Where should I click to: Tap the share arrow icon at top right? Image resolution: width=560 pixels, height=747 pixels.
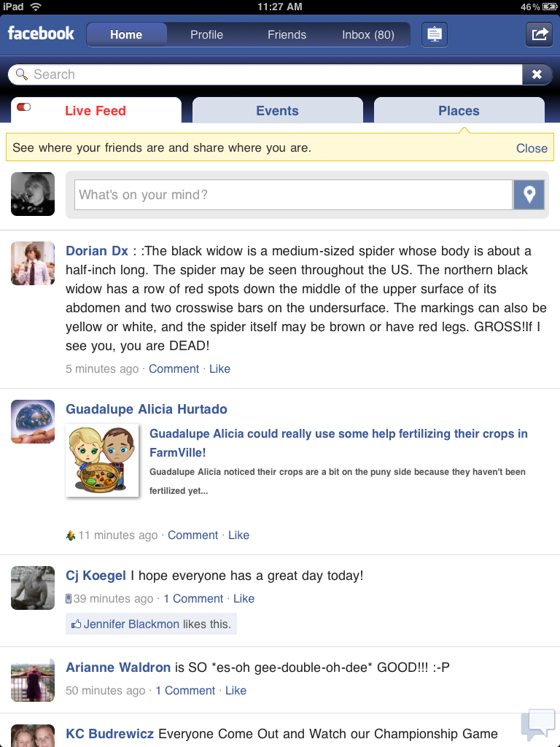[539, 35]
